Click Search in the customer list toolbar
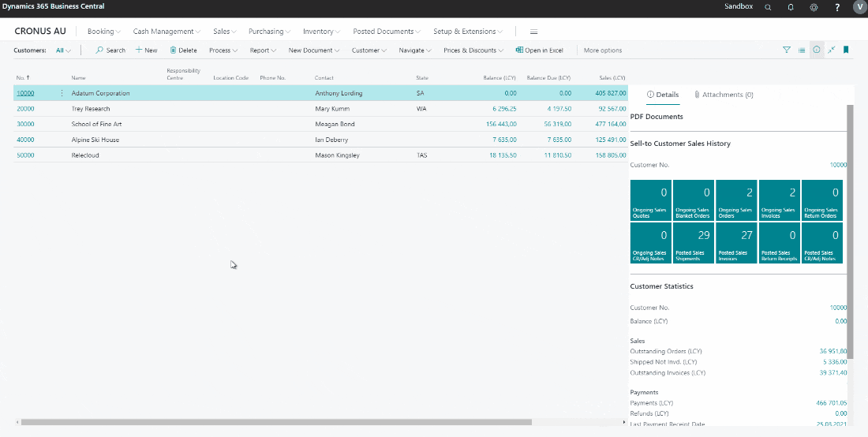The height and width of the screenshot is (437, 868). pyautogui.click(x=110, y=50)
